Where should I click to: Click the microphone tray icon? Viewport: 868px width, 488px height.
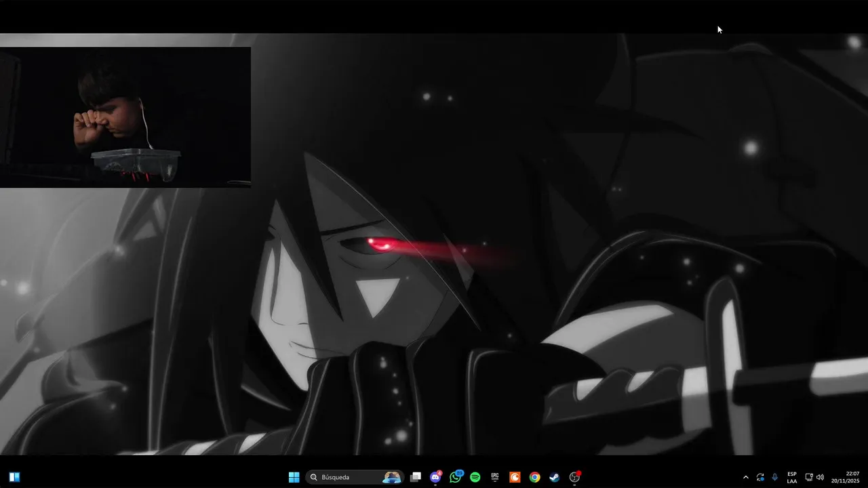point(774,477)
